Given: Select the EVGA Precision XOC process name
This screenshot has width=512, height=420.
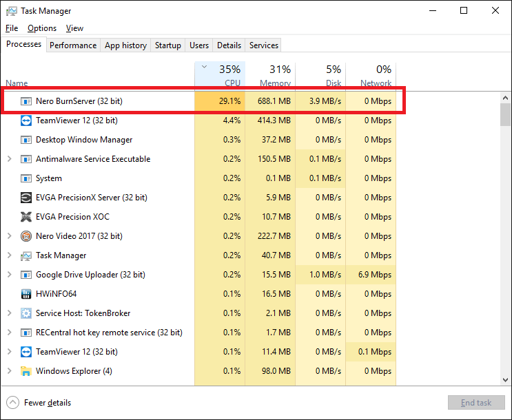Looking at the screenshot, I should (x=72, y=217).
